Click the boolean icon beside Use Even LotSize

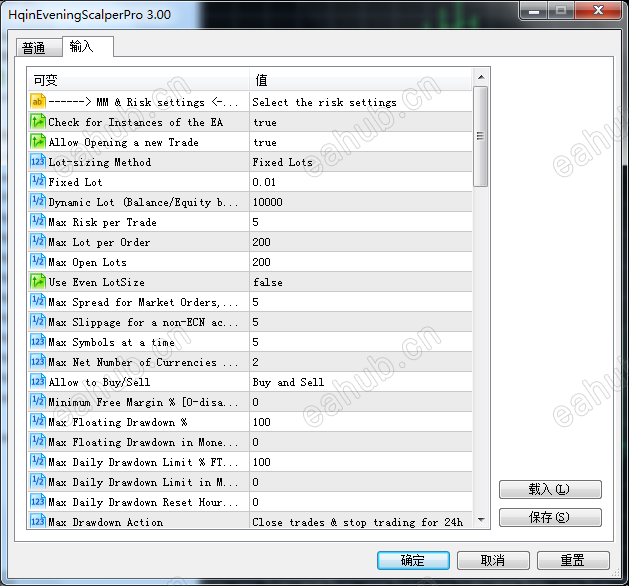click(38, 282)
